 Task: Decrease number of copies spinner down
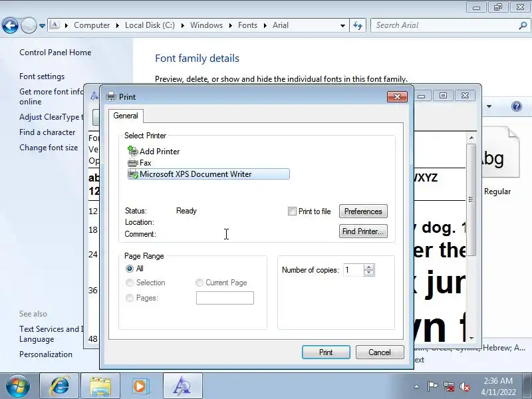coord(369,273)
